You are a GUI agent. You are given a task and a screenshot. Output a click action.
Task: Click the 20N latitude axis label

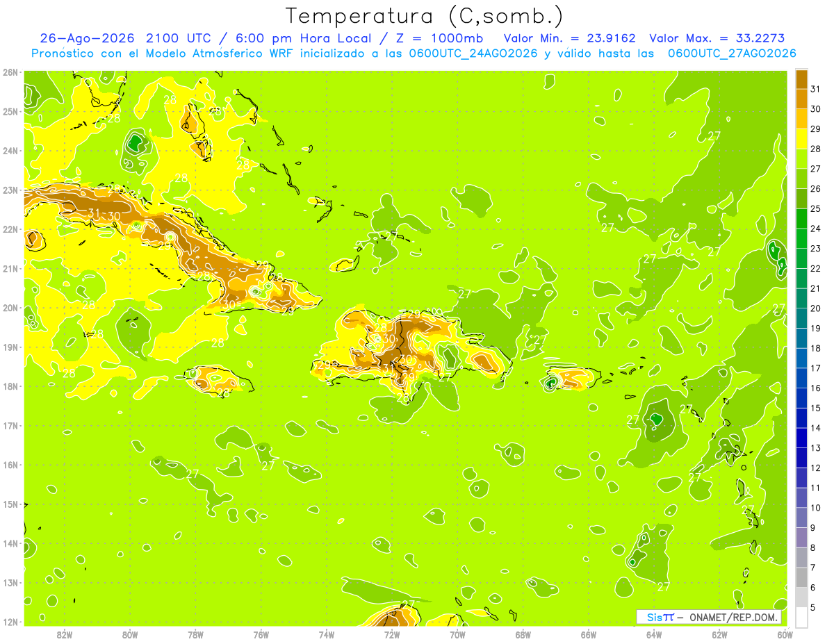click(x=10, y=308)
